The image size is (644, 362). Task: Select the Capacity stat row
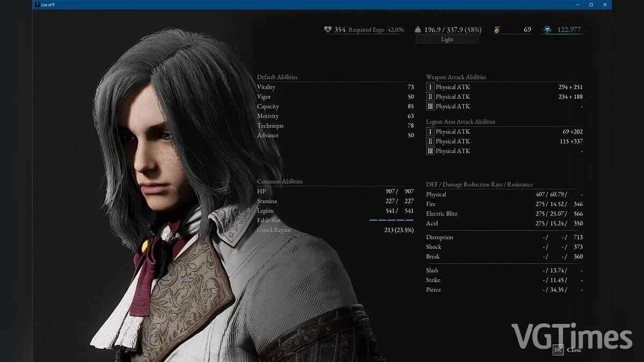pyautogui.click(x=335, y=106)
